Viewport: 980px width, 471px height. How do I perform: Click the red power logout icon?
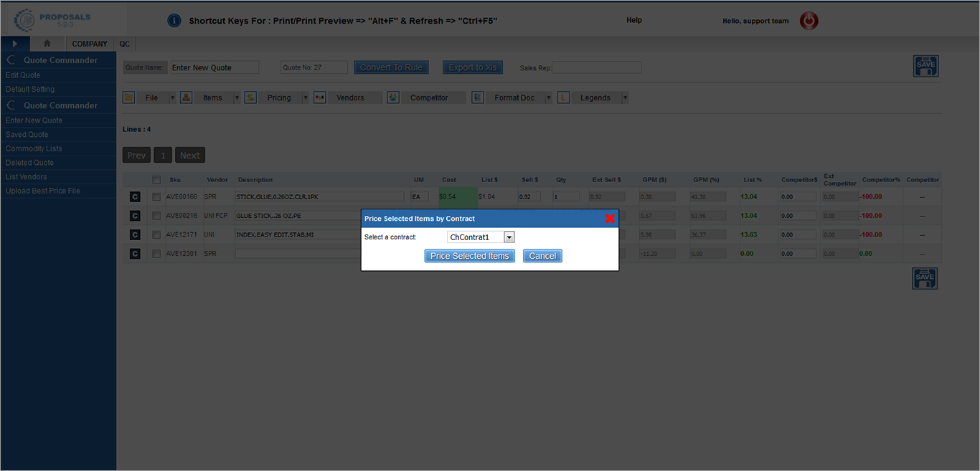(x=809, y=21)
